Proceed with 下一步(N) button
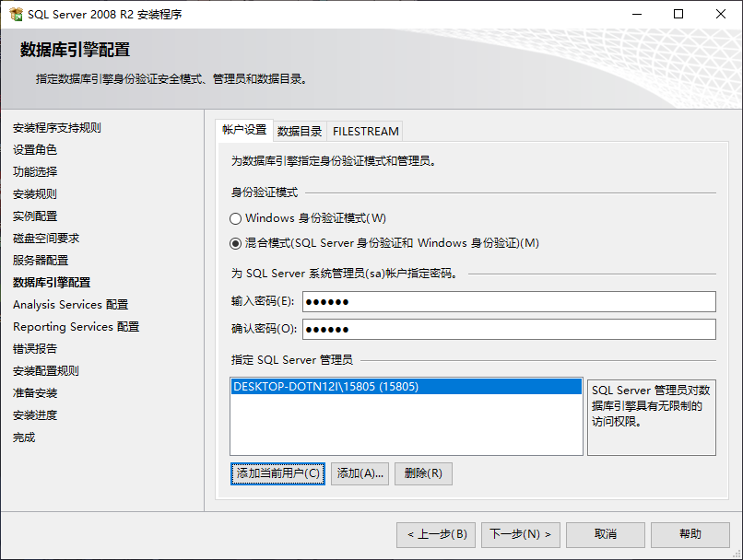The image size is (743, 560). 521,534
